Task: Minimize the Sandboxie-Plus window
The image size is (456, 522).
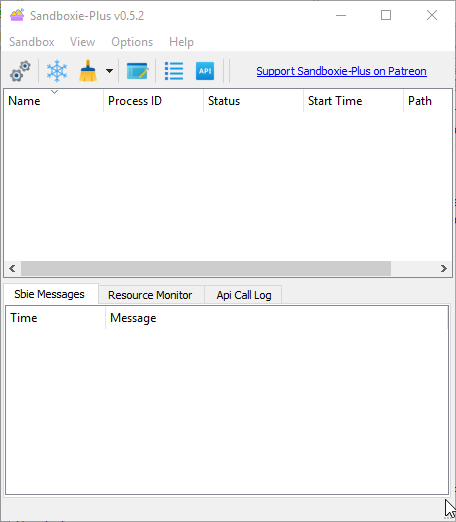Action: pyautogui.click(x=341, y=15)
